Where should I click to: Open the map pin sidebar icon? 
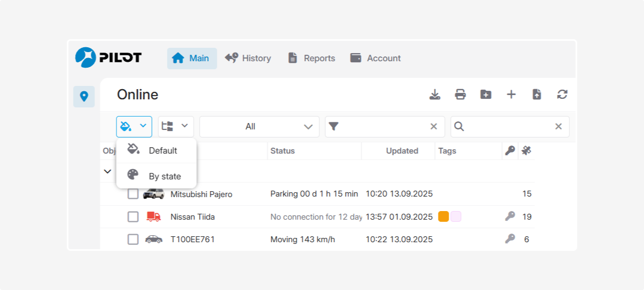[x=84, y=97]
